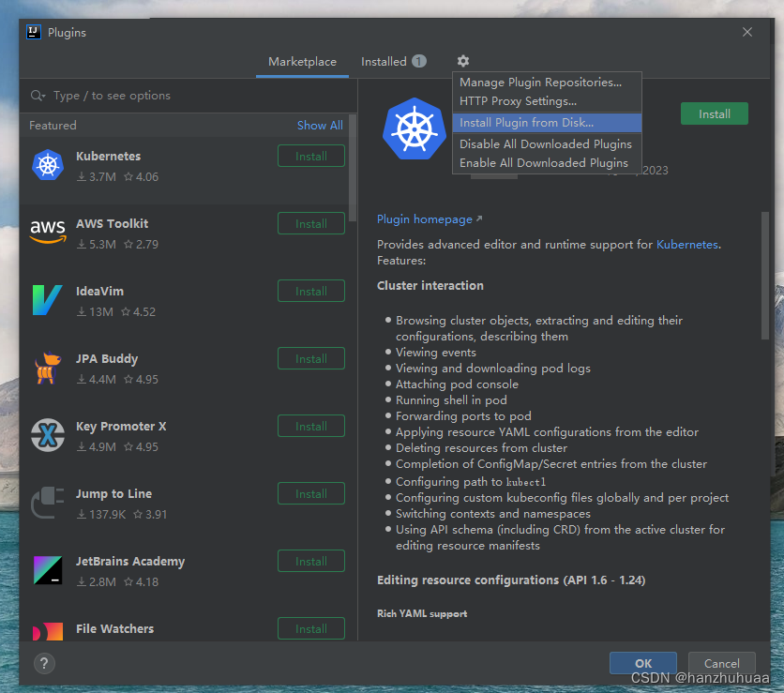
Task: Click the AWS Toolkit logo icon
Action: click(x=48, y=232)
